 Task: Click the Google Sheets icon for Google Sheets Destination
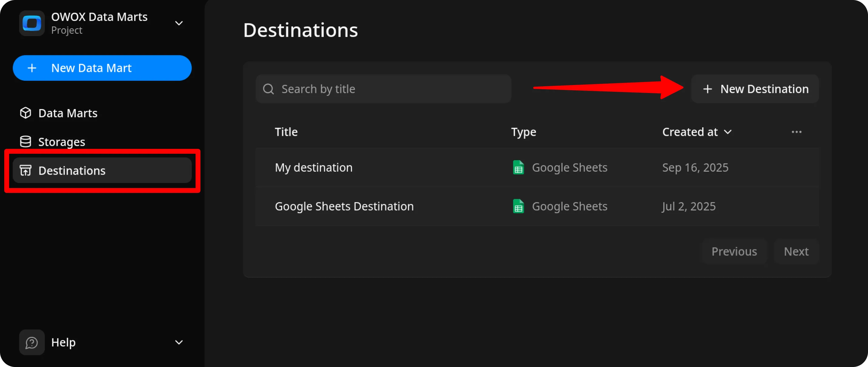coord(518,206)
